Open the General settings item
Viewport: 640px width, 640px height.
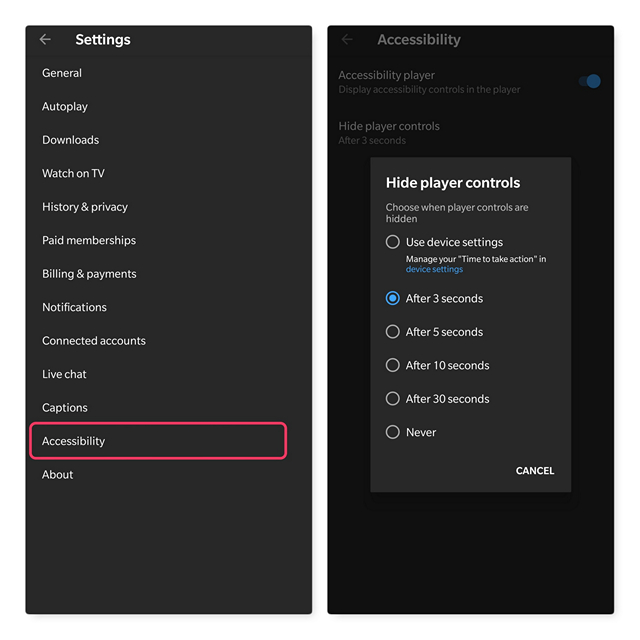62,73
